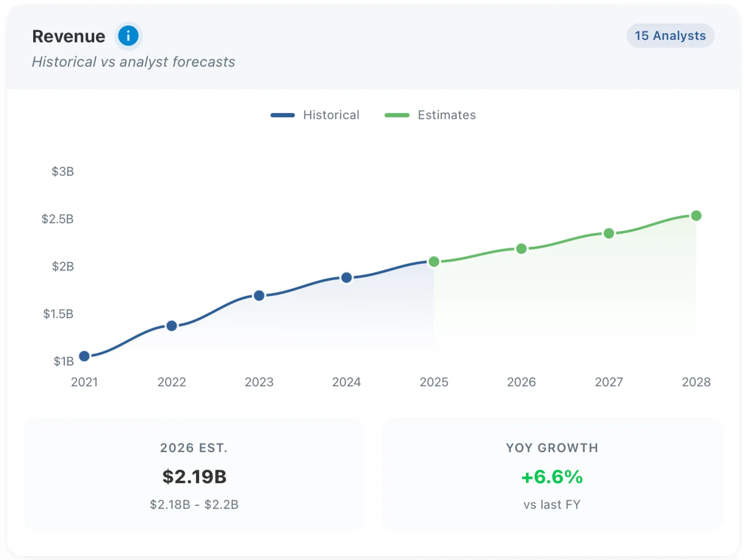Toggle the Estimates legend series
743x560 pixels.
coord(430,115)
